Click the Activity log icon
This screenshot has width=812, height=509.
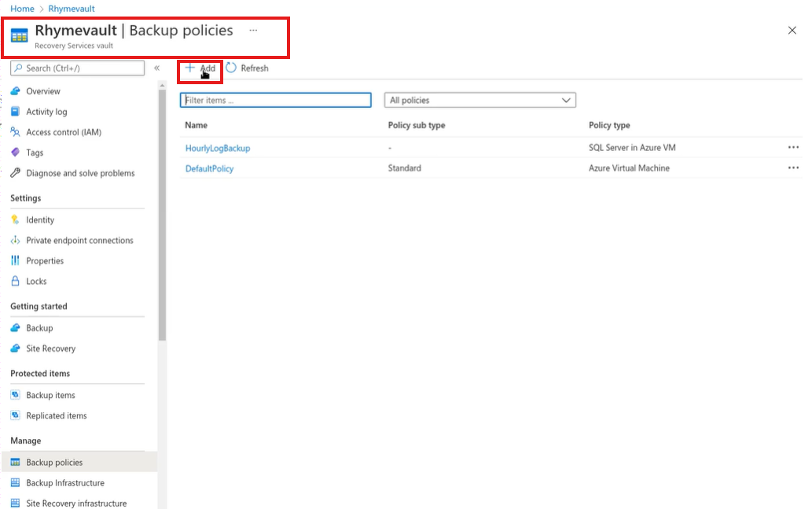16,112
